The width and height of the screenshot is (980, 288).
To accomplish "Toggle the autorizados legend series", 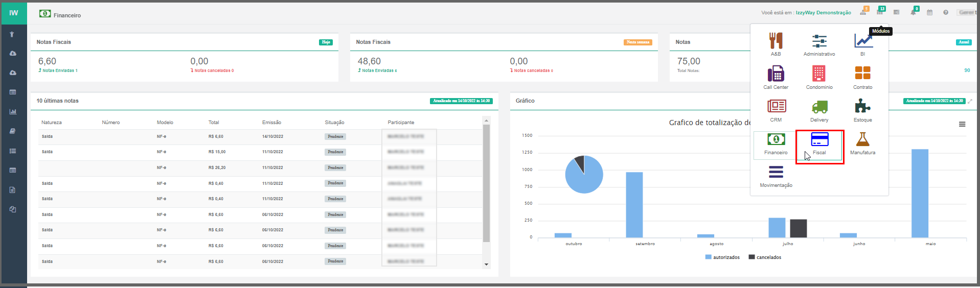I will pyautogui.click(x=722, y=257).
